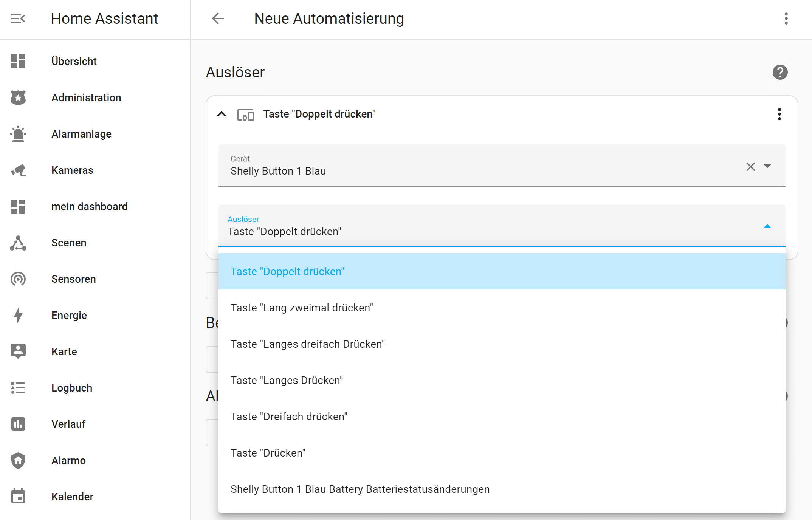
Task: Click the Energie lightning bolt icon
Action: [x=18, y=315]
